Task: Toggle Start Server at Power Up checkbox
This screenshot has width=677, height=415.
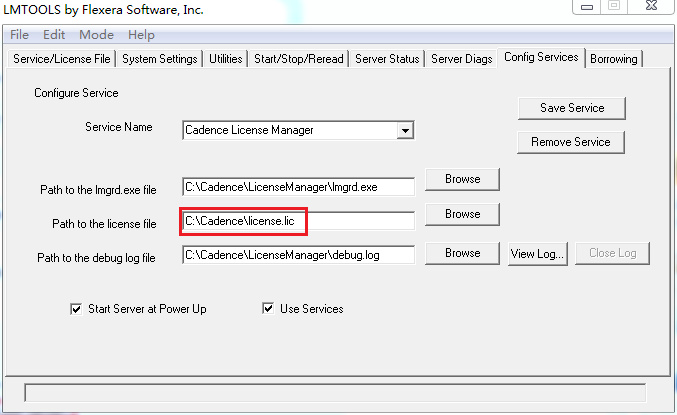Action: click(76, 309)
